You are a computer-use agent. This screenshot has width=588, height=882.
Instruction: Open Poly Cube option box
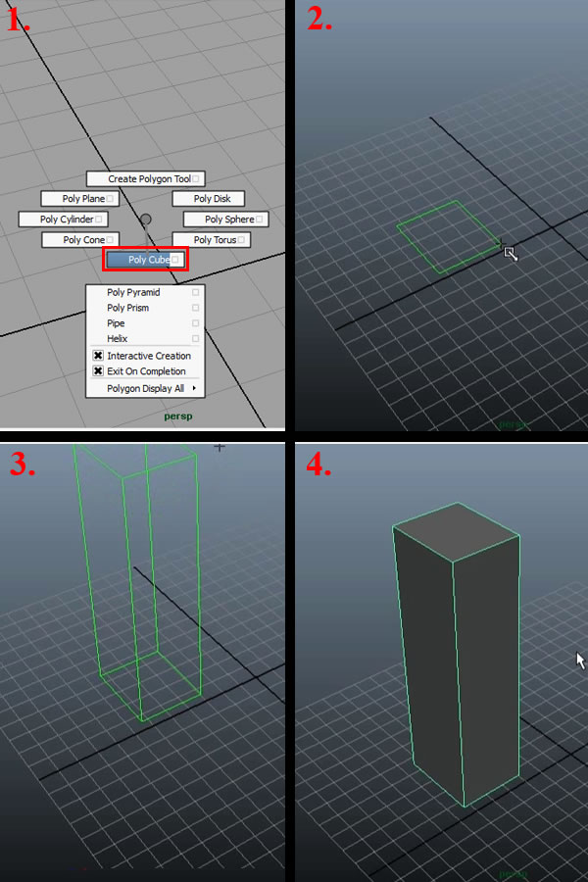[x=174, y=260]
